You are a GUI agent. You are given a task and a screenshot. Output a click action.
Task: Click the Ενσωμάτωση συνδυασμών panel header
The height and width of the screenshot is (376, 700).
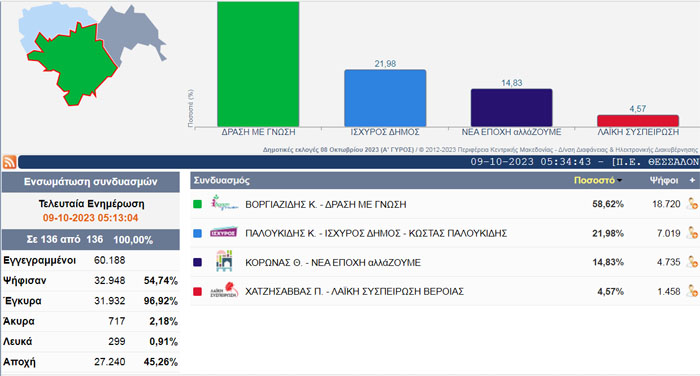click(x=91, y=182)
